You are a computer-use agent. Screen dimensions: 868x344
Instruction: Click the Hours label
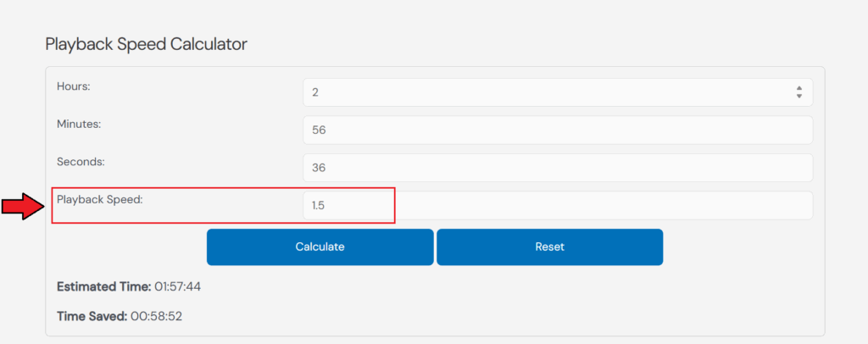pos(74,86)
